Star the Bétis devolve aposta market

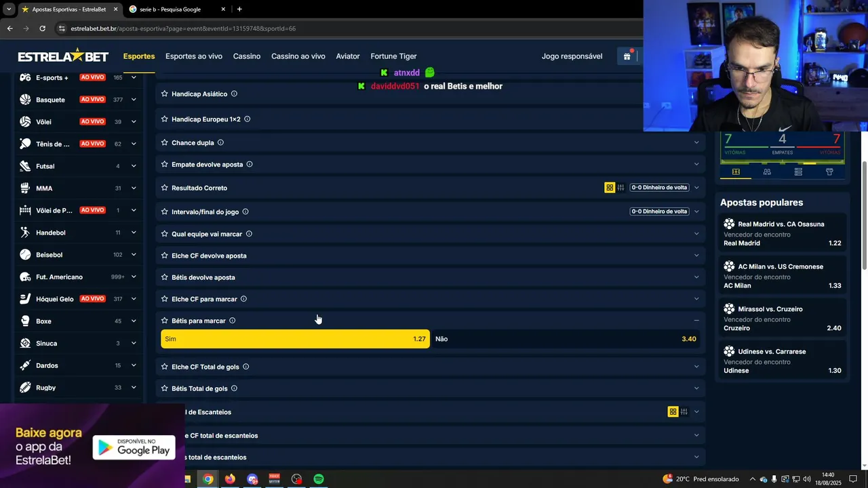point(164,277)
